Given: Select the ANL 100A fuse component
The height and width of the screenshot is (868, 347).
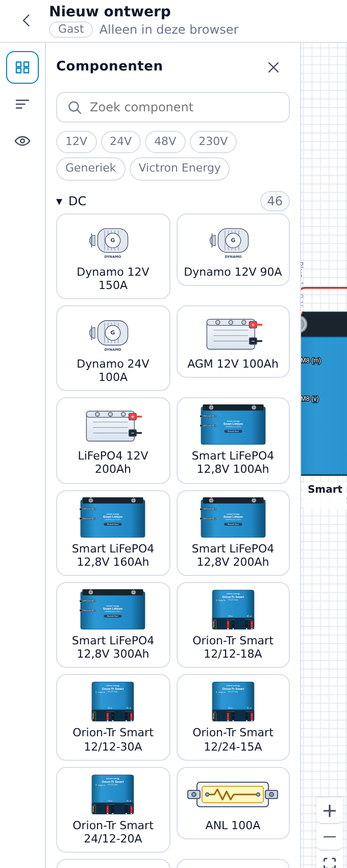Looking at the screenshot, I should (x=233, y=803).
